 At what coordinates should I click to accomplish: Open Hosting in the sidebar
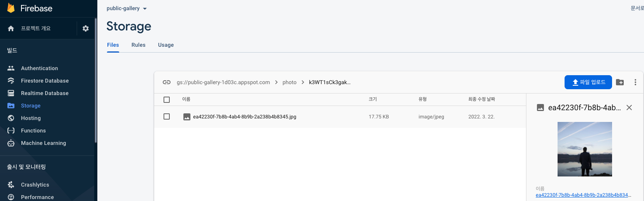[31, 118]
